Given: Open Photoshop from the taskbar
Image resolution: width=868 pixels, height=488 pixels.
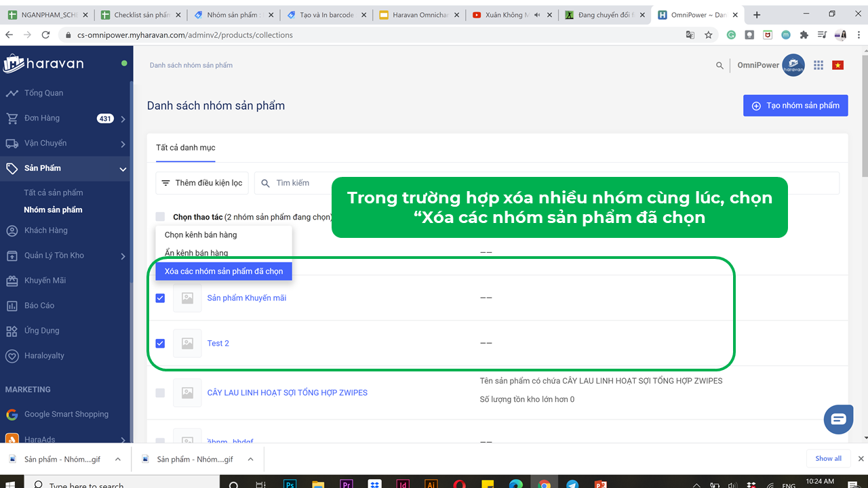Looking at the screenshot, I should pos(290,484).
